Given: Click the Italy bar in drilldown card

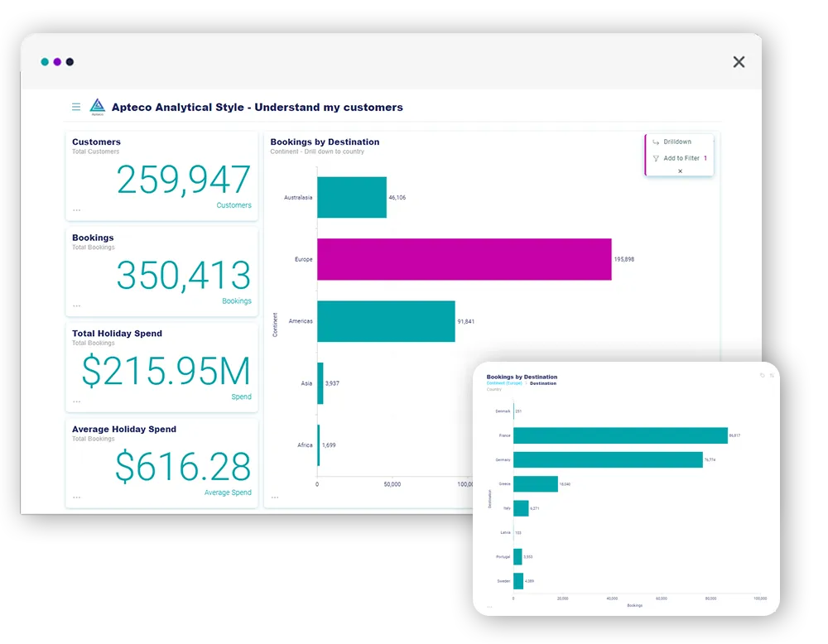Looking at the screenshot, I should (x=521, y=508).
